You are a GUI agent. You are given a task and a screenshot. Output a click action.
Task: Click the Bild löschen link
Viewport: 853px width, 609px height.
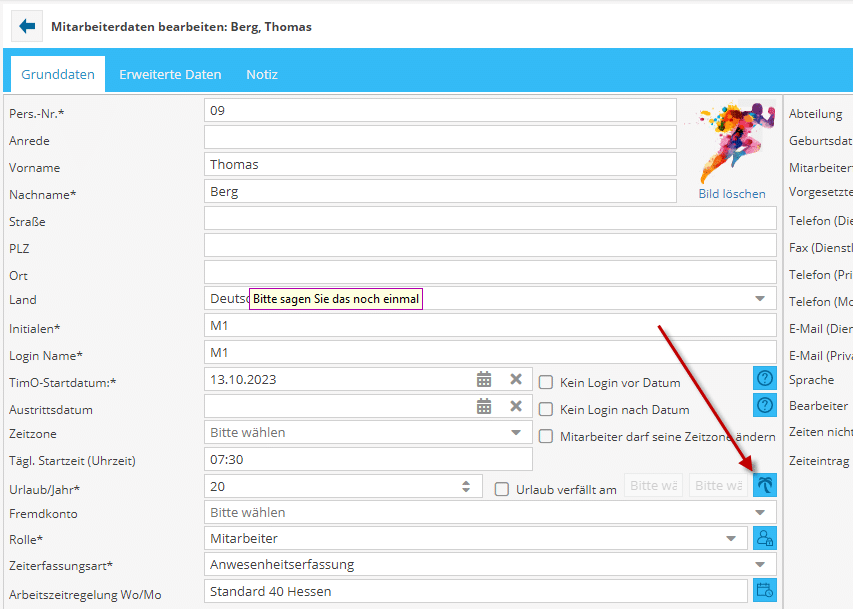[x=732, y=194]
